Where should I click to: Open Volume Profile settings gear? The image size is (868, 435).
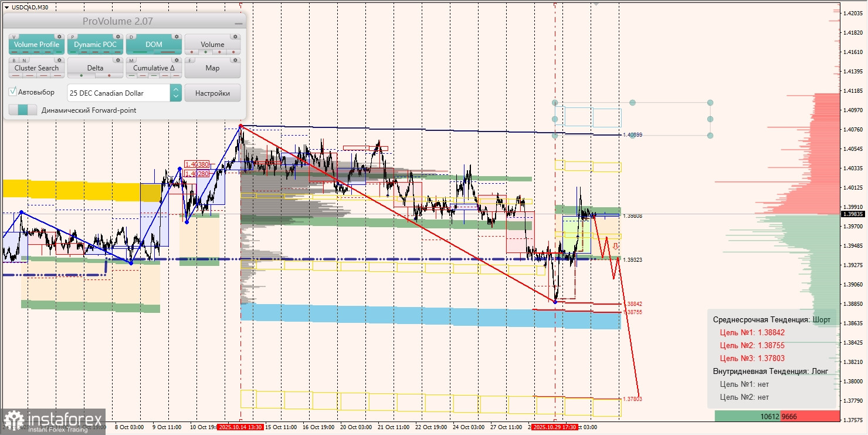click(59, 36)
